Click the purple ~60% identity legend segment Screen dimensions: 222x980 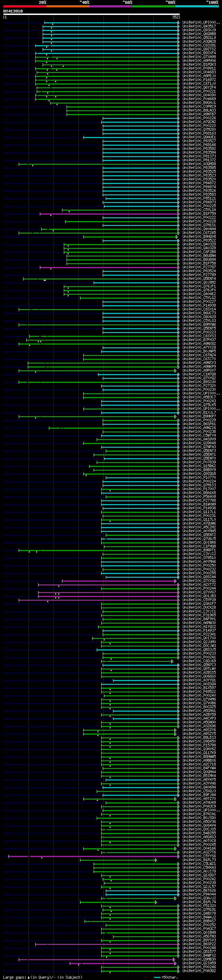click(111, 6)
